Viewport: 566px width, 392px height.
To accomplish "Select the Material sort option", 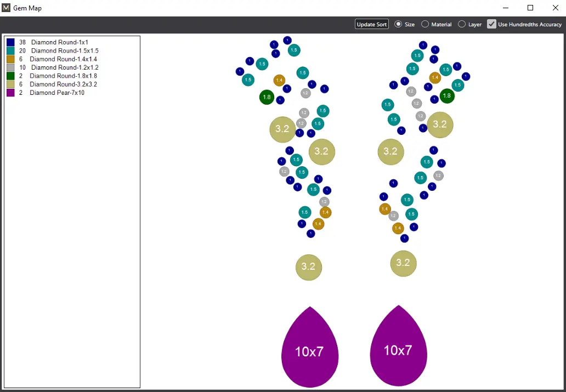I will tap(425, 24).
